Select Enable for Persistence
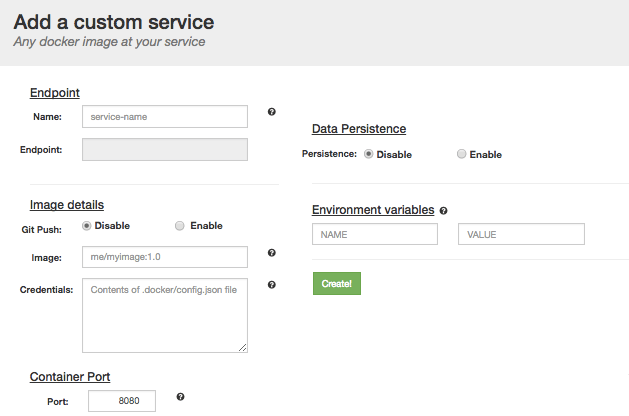The width and height of the screenshot is (629, 416). tap(461, 154)
